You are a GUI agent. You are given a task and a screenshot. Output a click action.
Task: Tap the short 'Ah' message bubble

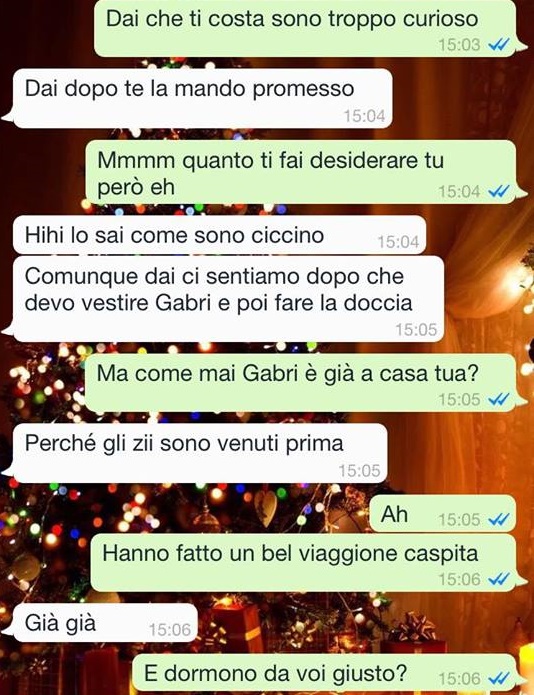point(443,514)
